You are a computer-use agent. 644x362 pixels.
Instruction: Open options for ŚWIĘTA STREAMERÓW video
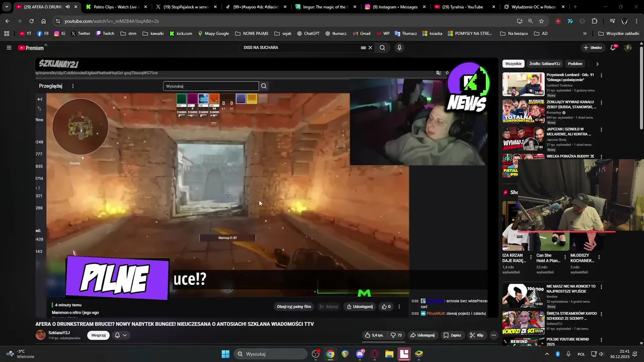[601, 314]
